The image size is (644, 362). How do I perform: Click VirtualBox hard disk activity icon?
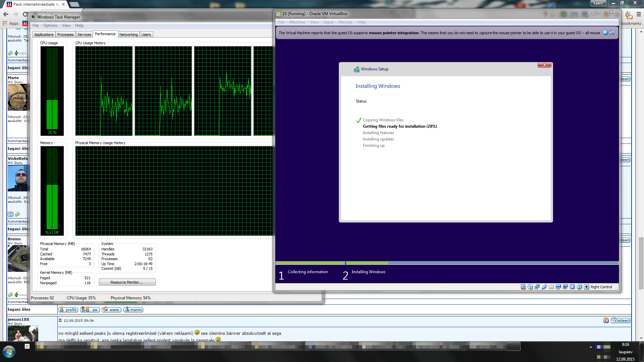click(523, 287)
